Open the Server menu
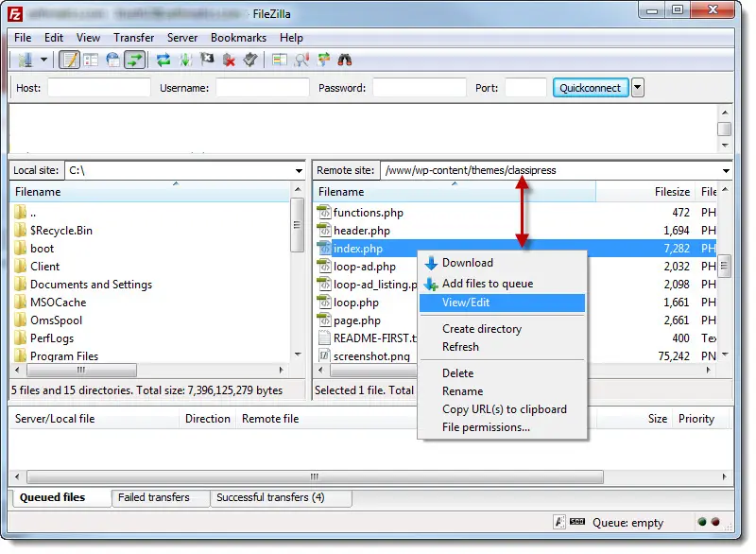Image resolution: width=756 pixels, height=554 pixels. [x=182, y=38]
